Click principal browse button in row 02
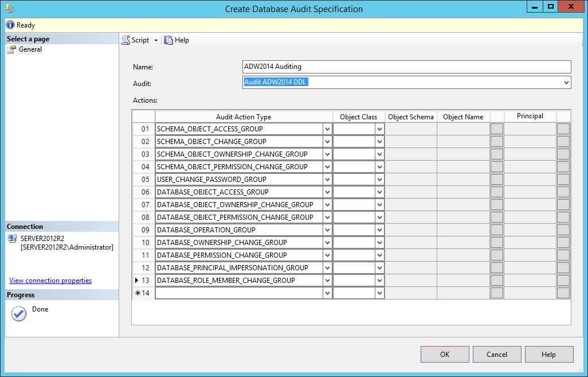The width and height of the screenshot is (588, 377). [563, 142]
